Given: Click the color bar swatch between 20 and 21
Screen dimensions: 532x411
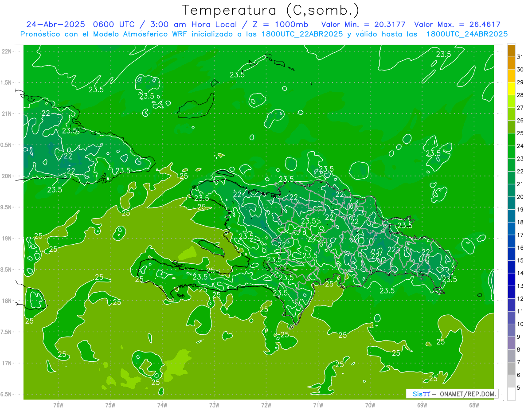Looking at the screenshot, I should coord(511,191).
